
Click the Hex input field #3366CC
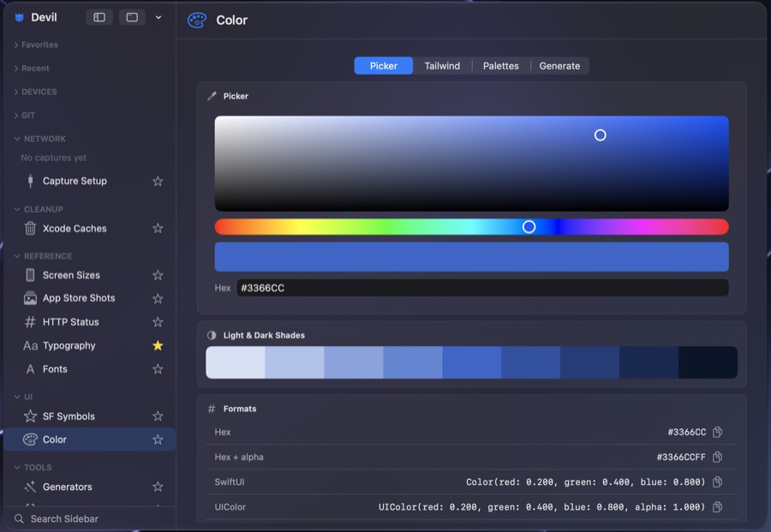[x=482, y=288]
